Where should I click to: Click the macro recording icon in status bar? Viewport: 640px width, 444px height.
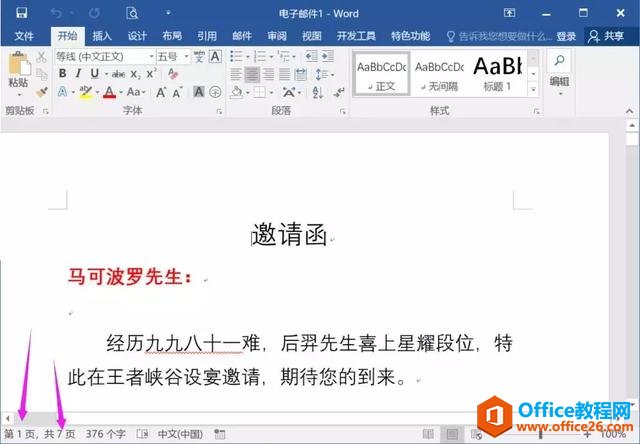[220, 434]
